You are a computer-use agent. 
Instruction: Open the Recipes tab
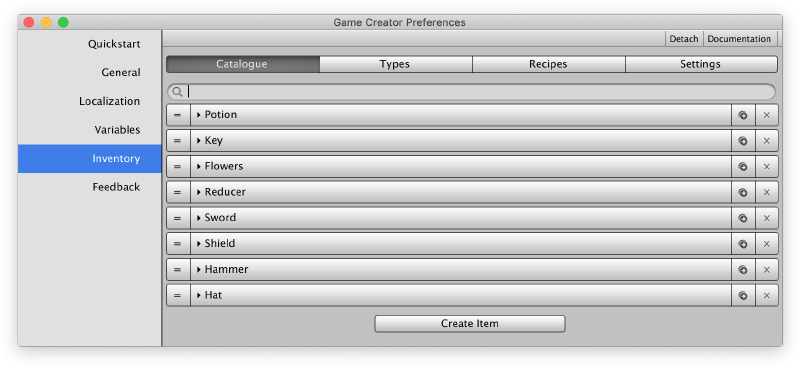click(549, 64)
